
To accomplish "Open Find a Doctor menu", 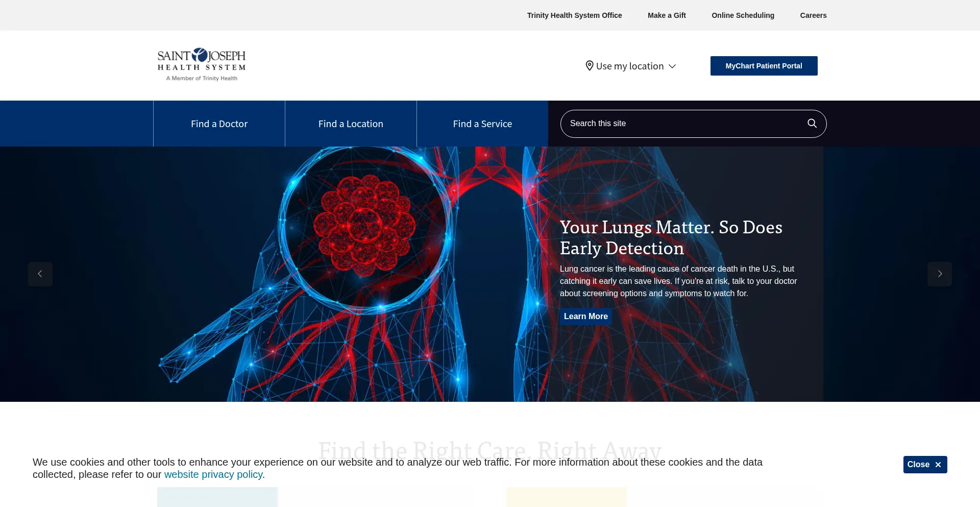I will pos(219,124).
